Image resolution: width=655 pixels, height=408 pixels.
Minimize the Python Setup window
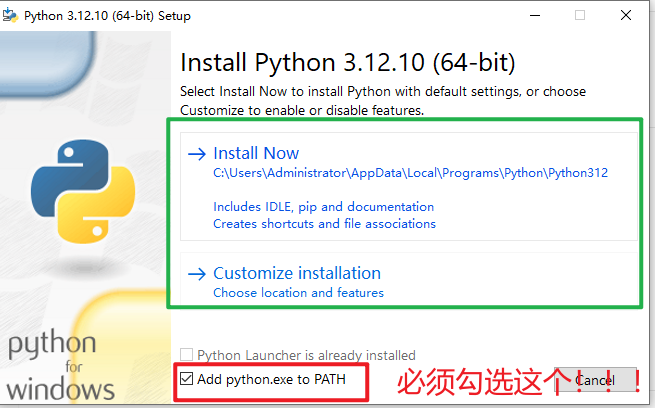pyautogui.click(x=535, y=15)
